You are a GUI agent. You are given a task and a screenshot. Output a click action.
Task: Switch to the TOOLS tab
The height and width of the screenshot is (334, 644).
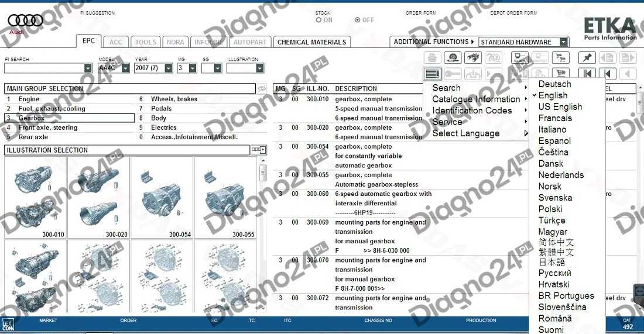click(x=146, y=42)
